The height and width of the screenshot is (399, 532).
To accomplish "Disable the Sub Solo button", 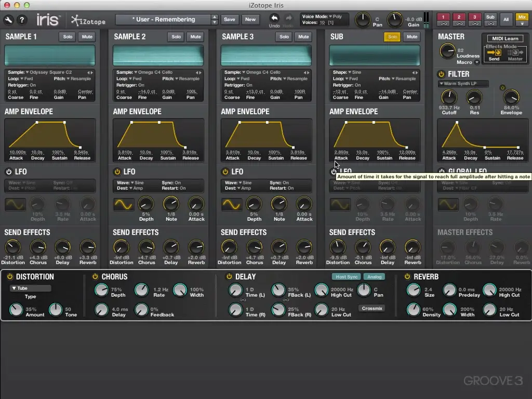I will click(392, 37).
